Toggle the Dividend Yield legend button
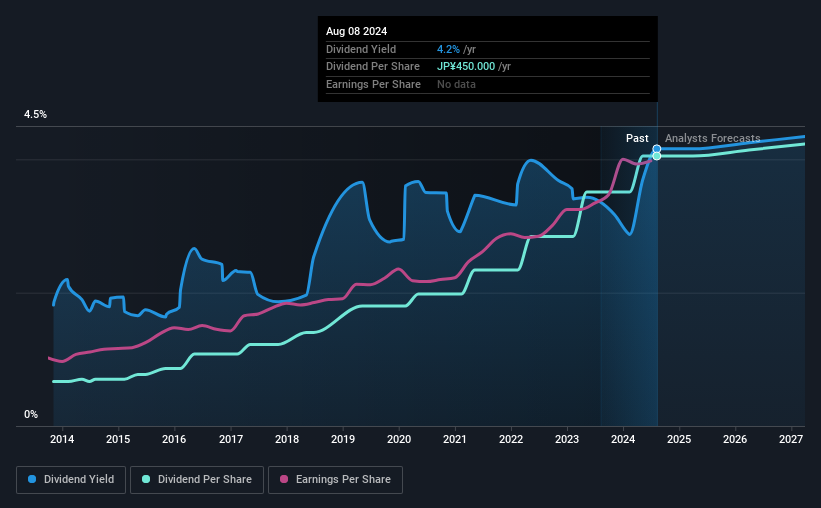Viewport: 821px width, 508px height. (71, 480)
